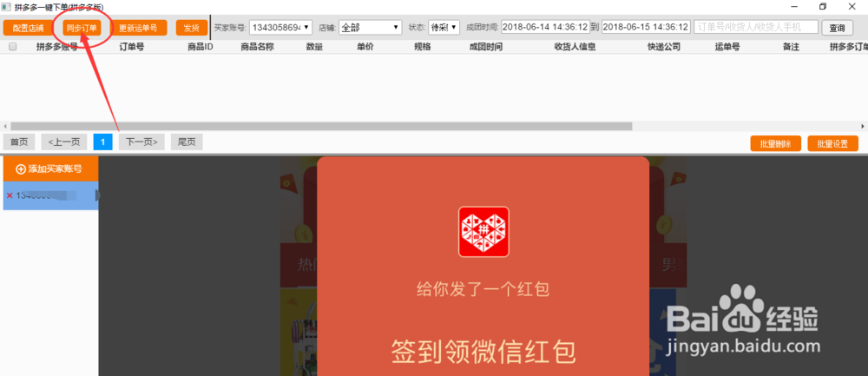Click the 收货人信息 column header
868x376 pixels.
pos(575,47)
